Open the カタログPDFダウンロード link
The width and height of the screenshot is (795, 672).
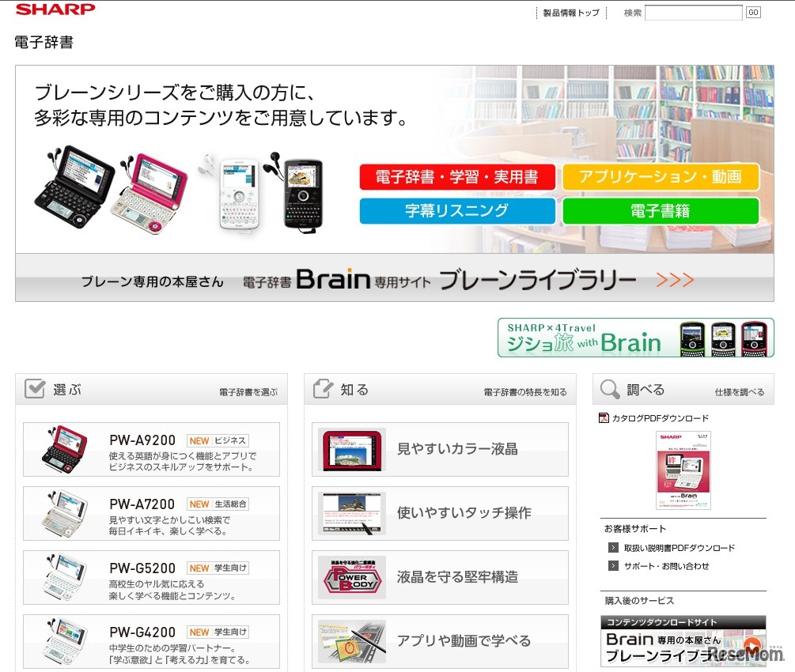coord(661,418)
